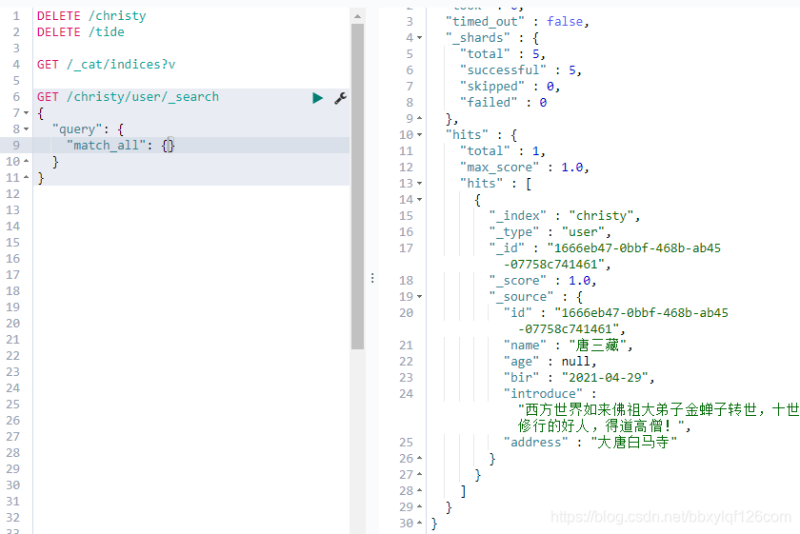Toggle the fold marker at response line 29
This screenshot has height=534, width=800.
point(419,507)
